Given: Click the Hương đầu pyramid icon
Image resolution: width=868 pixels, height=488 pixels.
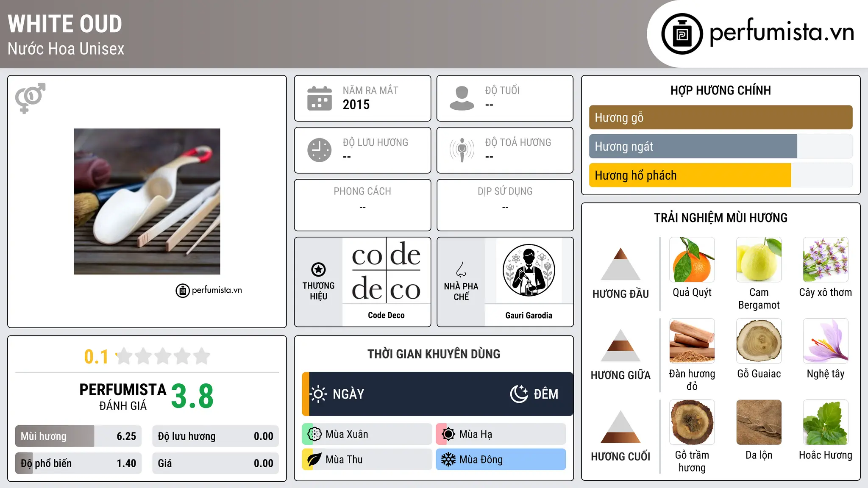Looking at the screenshot, I should point(620,264).
